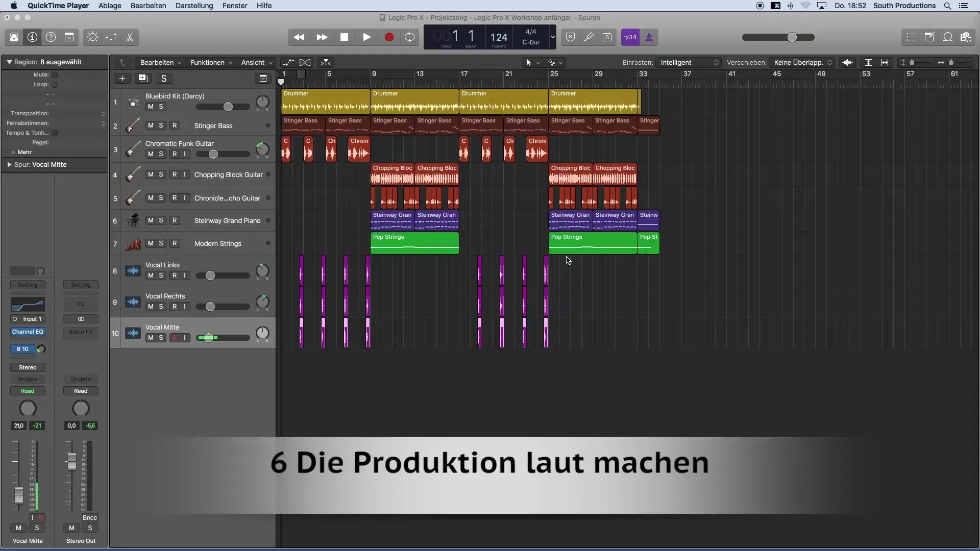
Task: Open Ansicht dropdown menu
Action: click(x=257, y=63)
